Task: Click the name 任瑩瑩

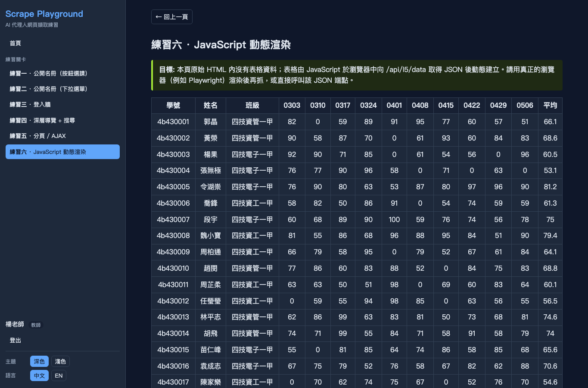Action: click(211, 301)
